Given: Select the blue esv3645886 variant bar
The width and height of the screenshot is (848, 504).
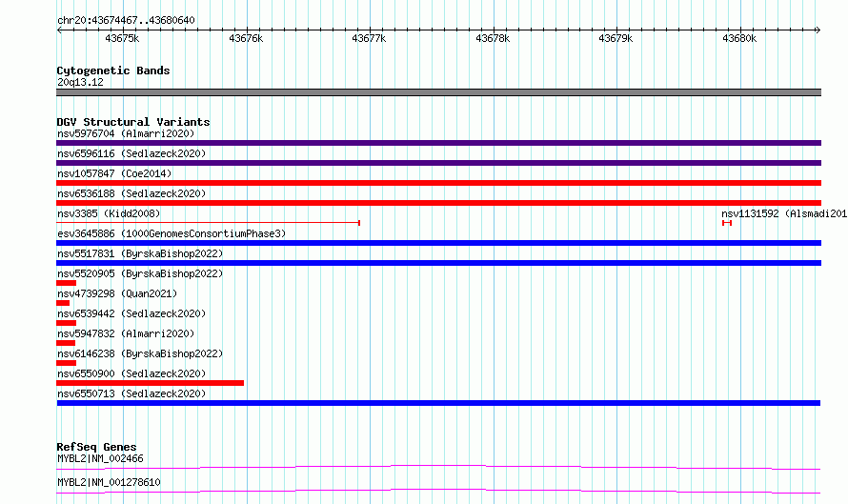Looking at the screenshot, I should (x=438, y=243).
